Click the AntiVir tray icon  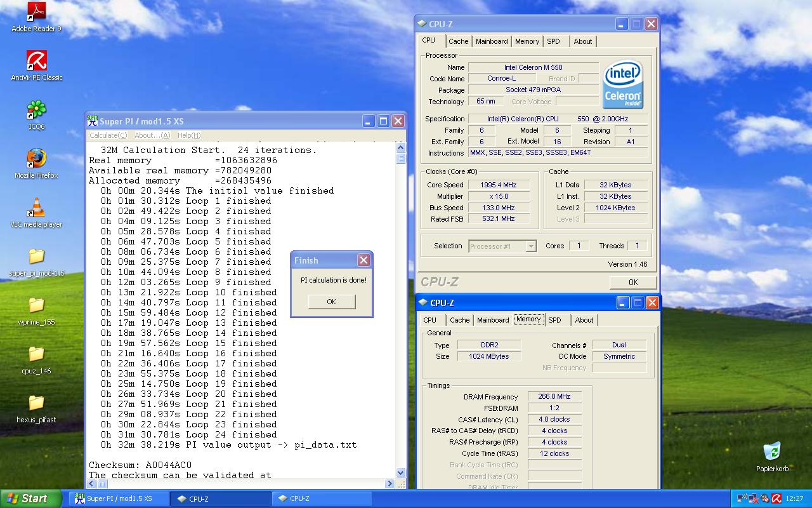pyautogui.click(x=776, y=498)
